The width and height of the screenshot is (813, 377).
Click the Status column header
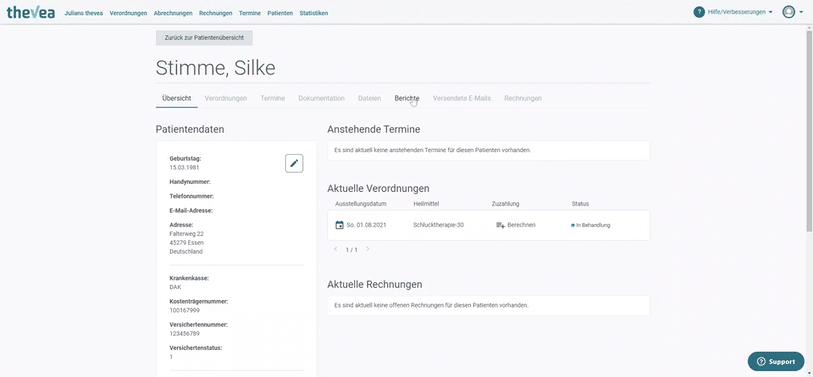[x=580, y=204]
